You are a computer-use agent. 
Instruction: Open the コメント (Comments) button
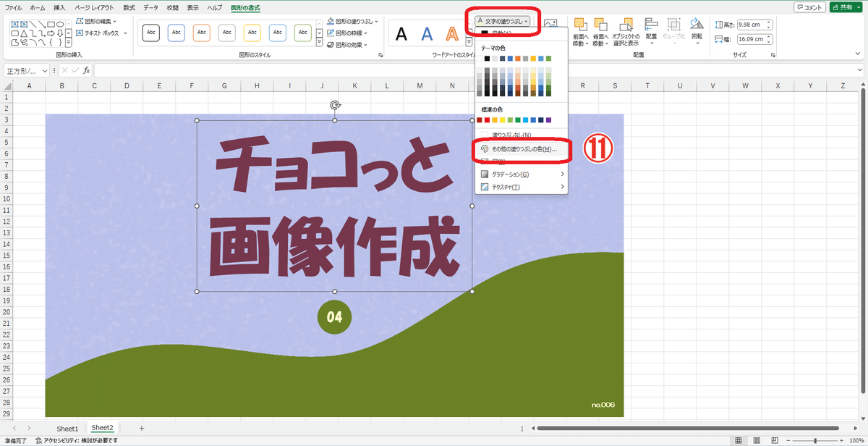click(x=809, y=7)
